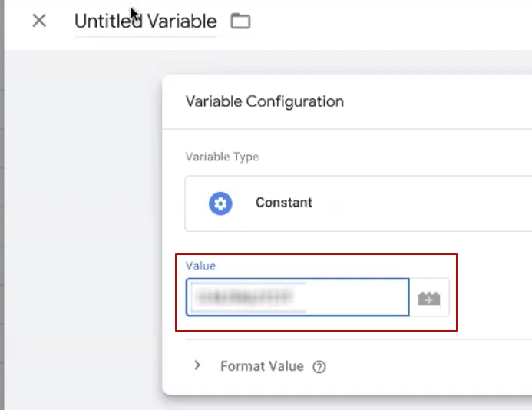Click the blue Constant gear icon

220,203
